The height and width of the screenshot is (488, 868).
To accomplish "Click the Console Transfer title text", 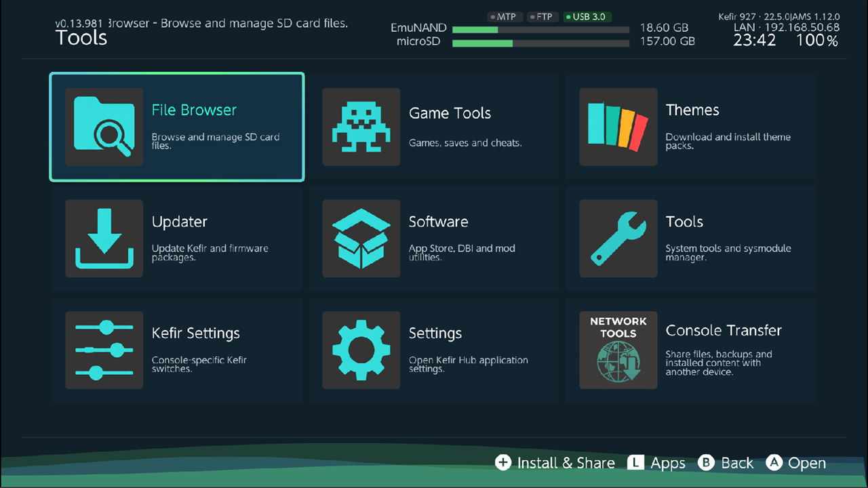I will (x=724, y=330).
